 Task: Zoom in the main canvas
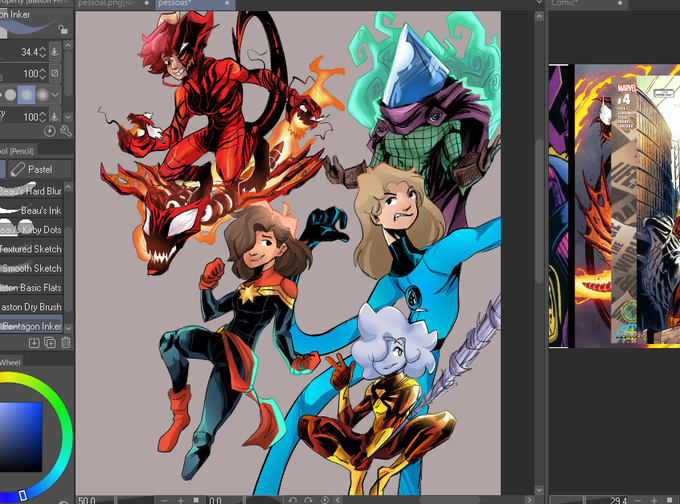[180, 501]
